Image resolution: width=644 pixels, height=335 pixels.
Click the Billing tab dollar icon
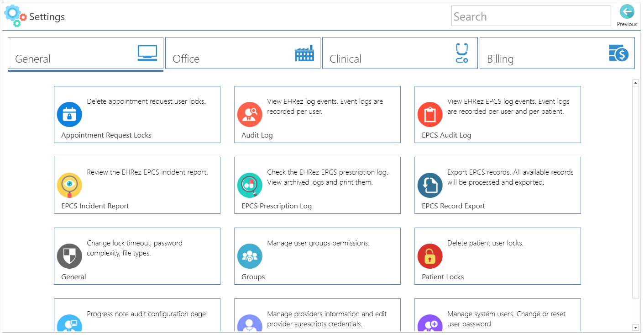click(x=619, y=53)
